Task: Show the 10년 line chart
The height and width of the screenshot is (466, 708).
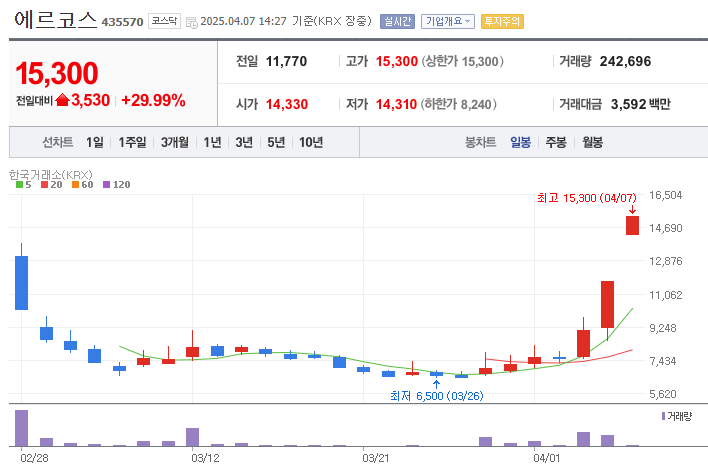Action: [x=310, y=143]
